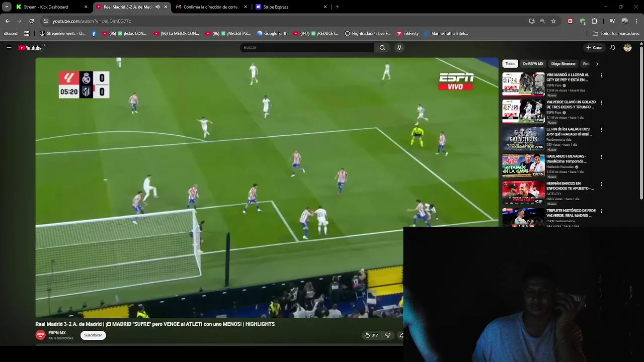Play the VALVERDE CLAVÓ UN GOLAZO thumbnail
The width and height of the screenshot is (644, 362).
click(523, 111)
